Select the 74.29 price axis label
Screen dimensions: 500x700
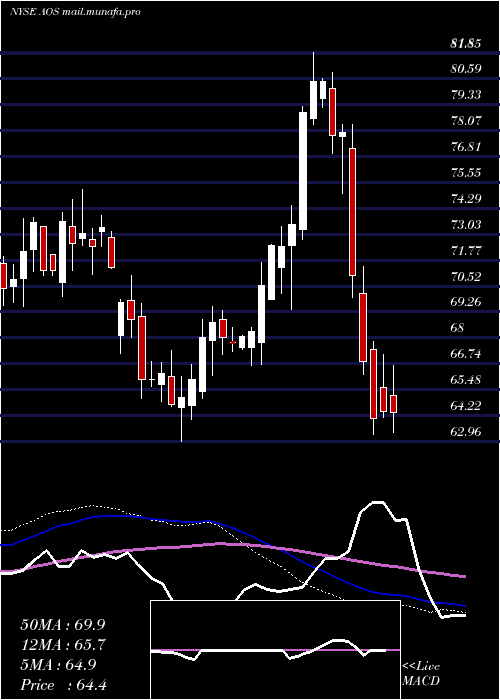pyautogui.click(x=466, y=199)
